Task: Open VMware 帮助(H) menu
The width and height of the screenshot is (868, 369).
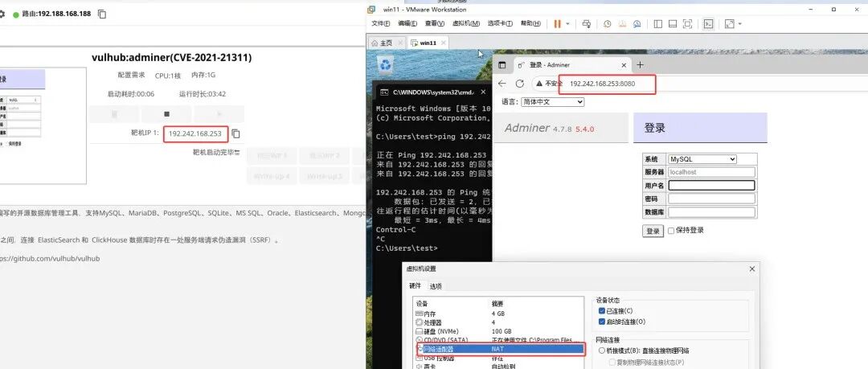Action: pos(530,24)
